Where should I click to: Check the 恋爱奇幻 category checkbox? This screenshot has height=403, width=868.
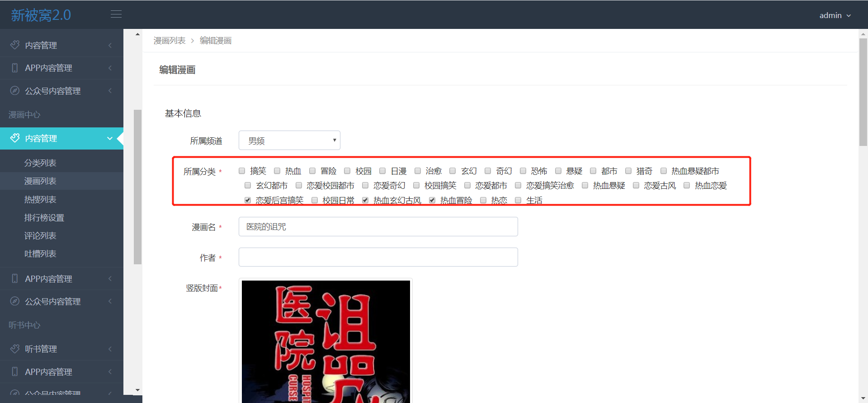pyautogui.click(x=365, y=185)
